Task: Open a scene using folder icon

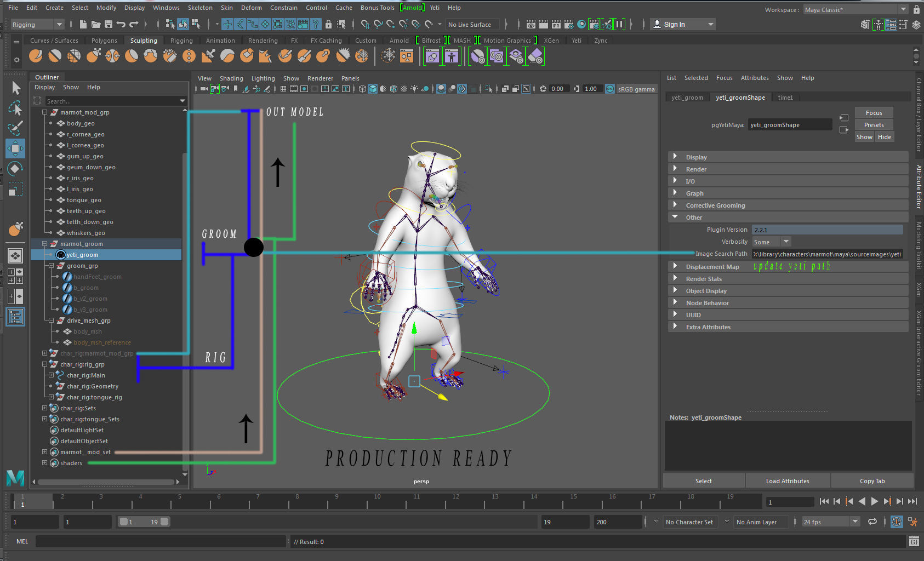Action: click(x=95, y=24)
